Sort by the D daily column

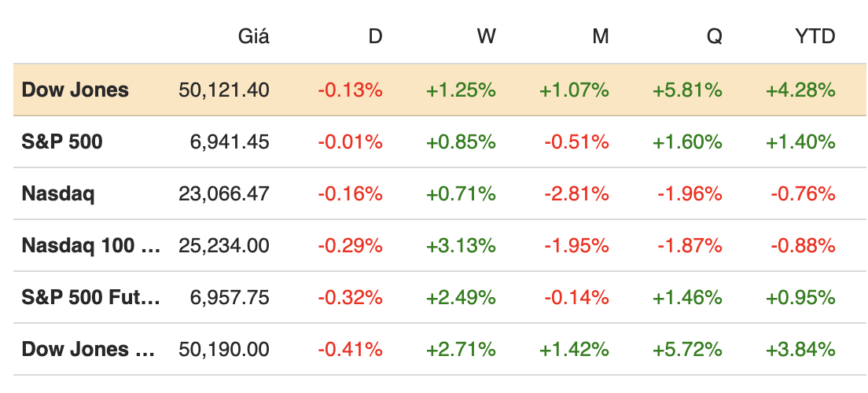pos(375,37)
